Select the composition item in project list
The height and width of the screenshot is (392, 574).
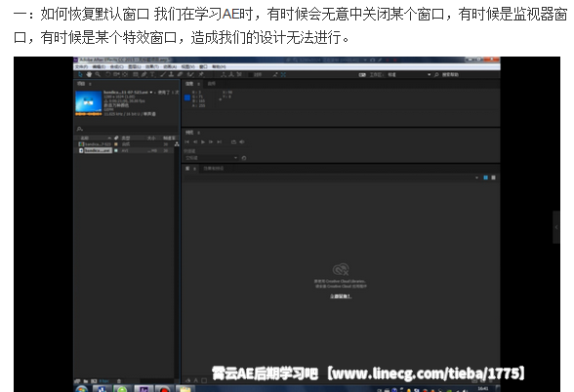tap(94, 144)
